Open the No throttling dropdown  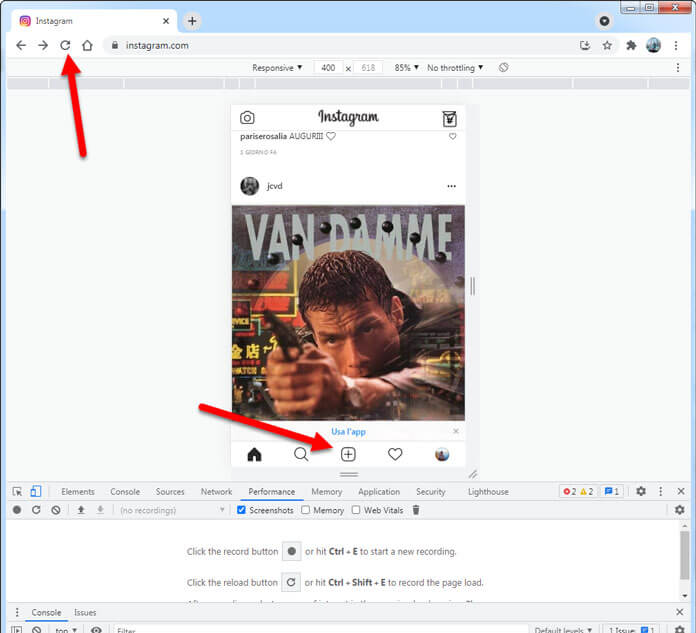pos(455,67)
